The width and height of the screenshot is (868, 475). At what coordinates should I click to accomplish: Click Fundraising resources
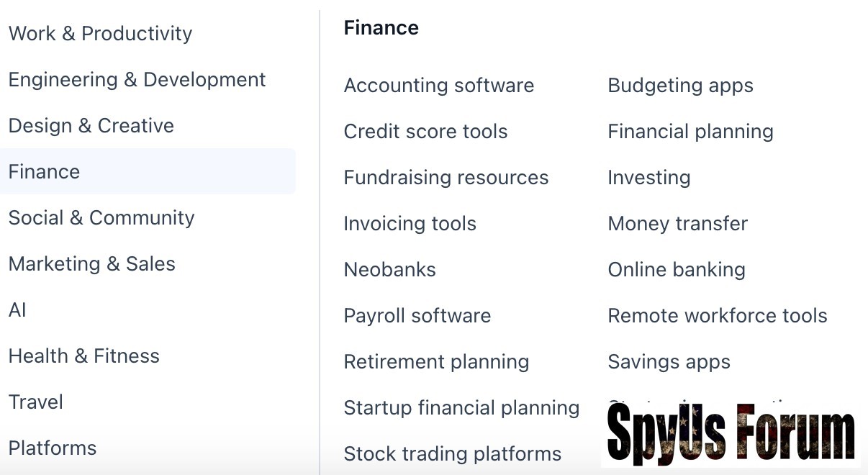coord(446,178)
